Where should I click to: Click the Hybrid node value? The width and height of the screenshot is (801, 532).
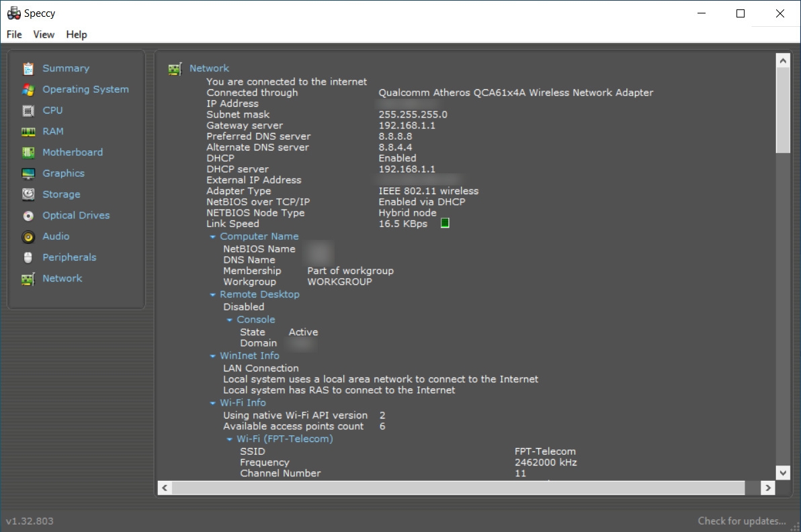[407, 213]
